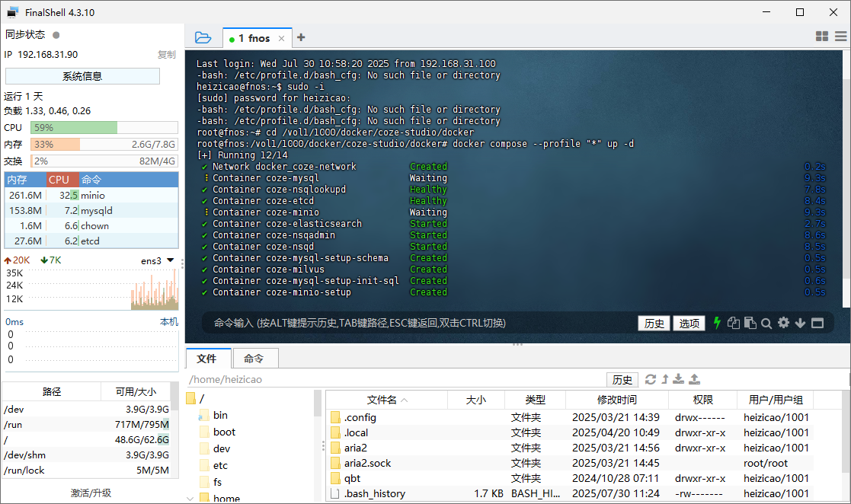Click the green lightning quick command icon
This screenshot has width=851, height=504.
point(717,323)
